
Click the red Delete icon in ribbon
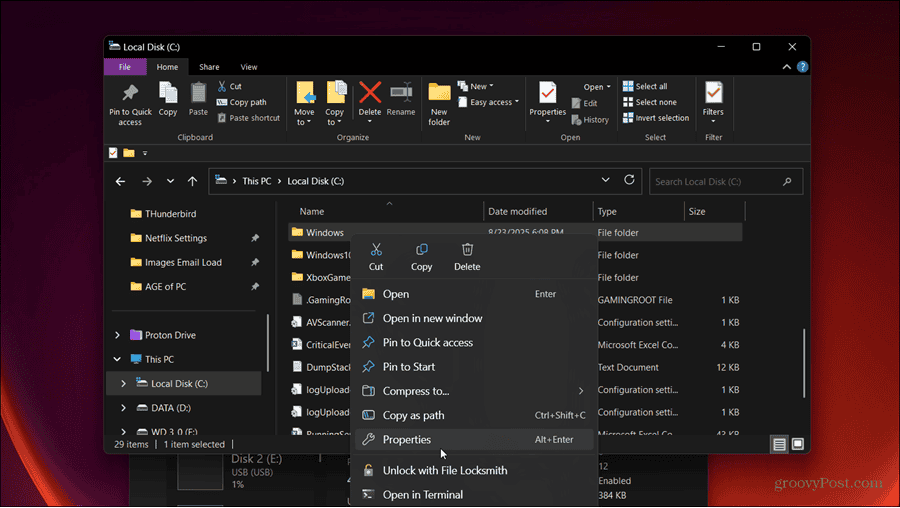point(370,92)
